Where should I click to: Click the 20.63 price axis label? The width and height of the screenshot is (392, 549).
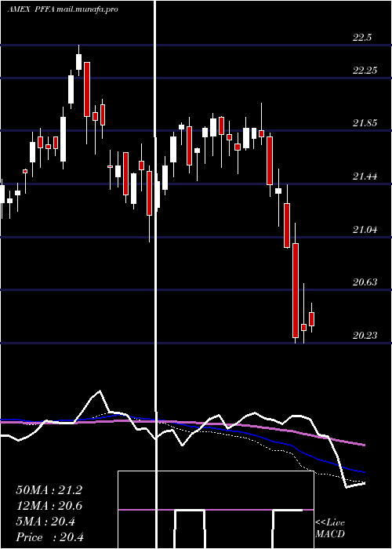pos(365,282)
